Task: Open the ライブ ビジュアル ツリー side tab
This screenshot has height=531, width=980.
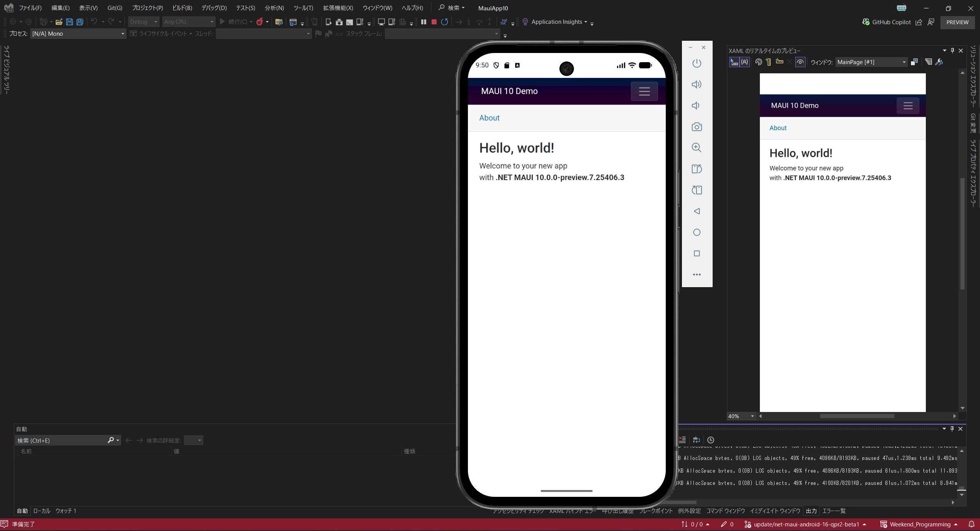Action: tap(6, 69)
